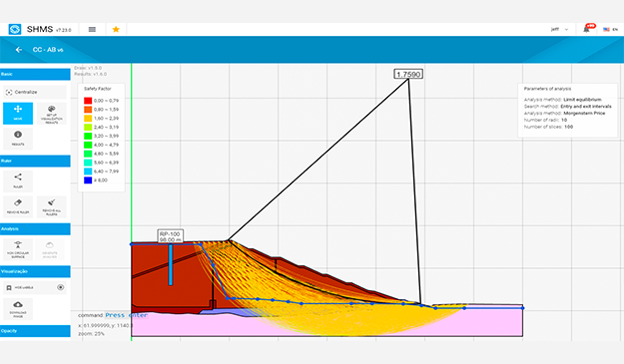Open the hamburger menu
The height and width of the screenshot is (364, 624).
tap(92, 29)
